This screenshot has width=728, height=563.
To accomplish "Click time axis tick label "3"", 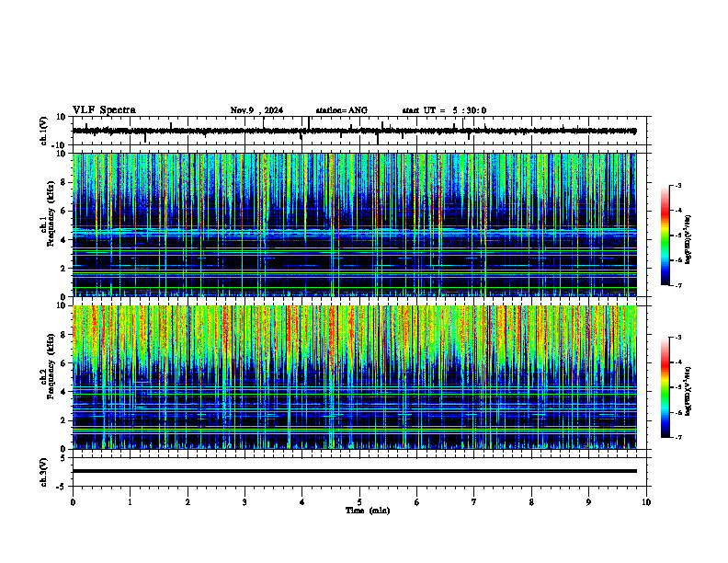I will [245, 502].
